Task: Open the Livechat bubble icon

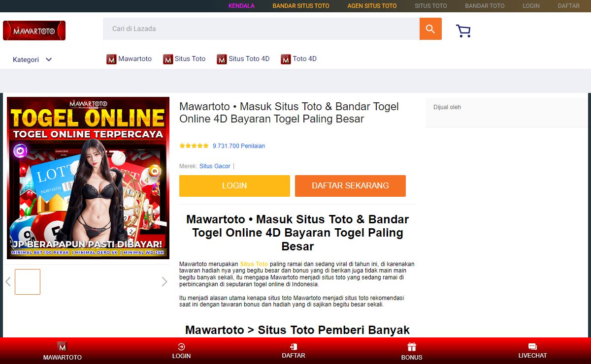Action: pos(532,346)
